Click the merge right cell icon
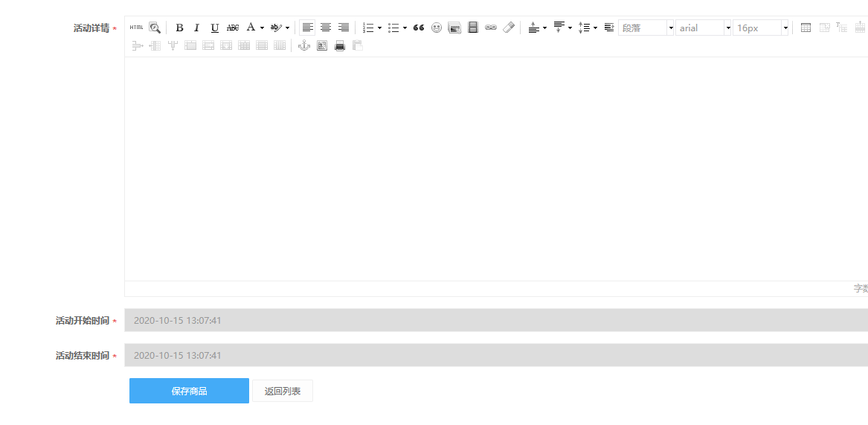The image size is (868, 425). (x=208, y=45)
